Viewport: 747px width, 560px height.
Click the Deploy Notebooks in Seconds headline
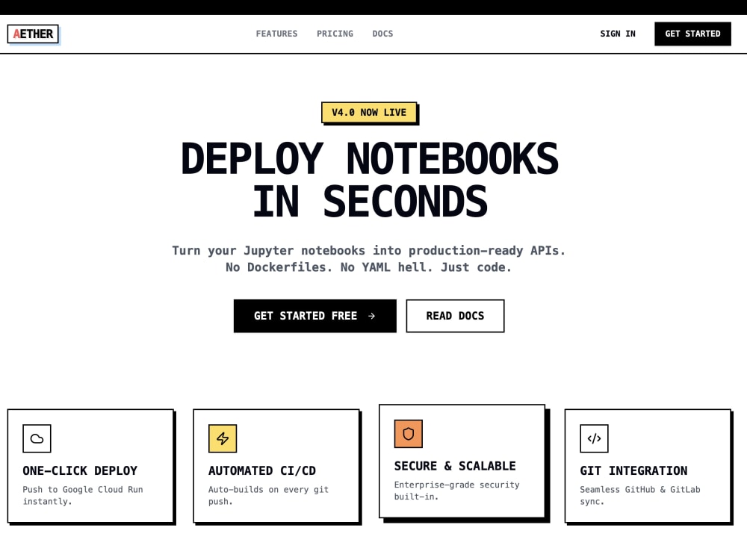coord(369,179)
